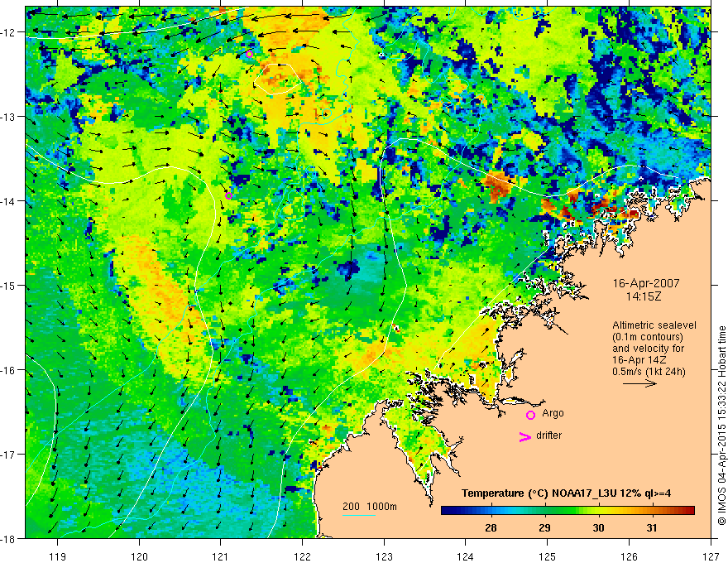The width and height of the screenshot is (728, 563).
Task: Click the latitude axis label -13
Action: click(9, 116)
